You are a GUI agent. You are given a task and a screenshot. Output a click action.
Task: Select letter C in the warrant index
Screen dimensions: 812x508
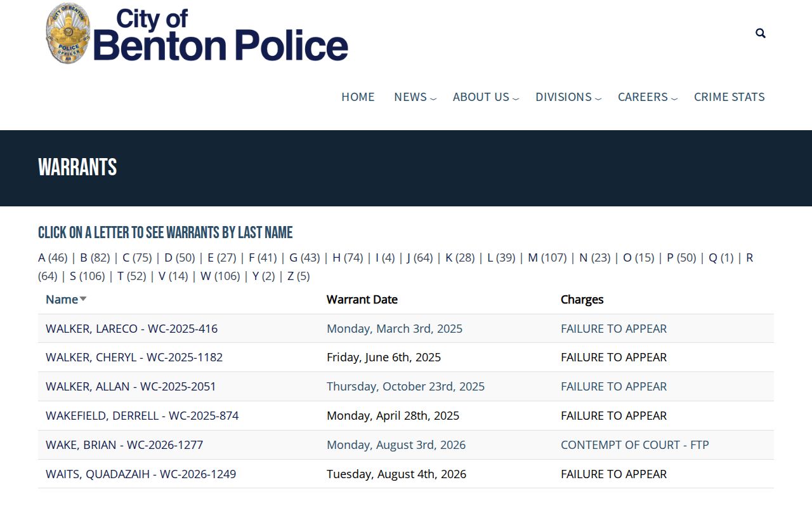(126, 258)
